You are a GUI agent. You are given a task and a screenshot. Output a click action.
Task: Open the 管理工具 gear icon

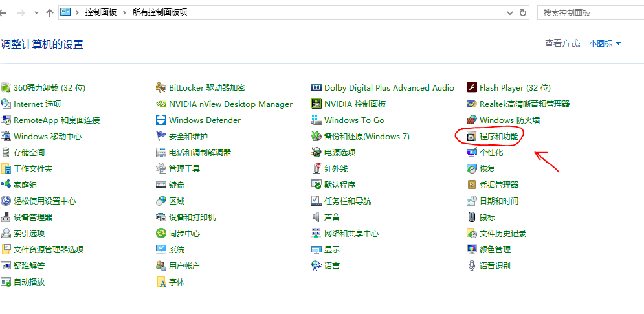point(161,168)
